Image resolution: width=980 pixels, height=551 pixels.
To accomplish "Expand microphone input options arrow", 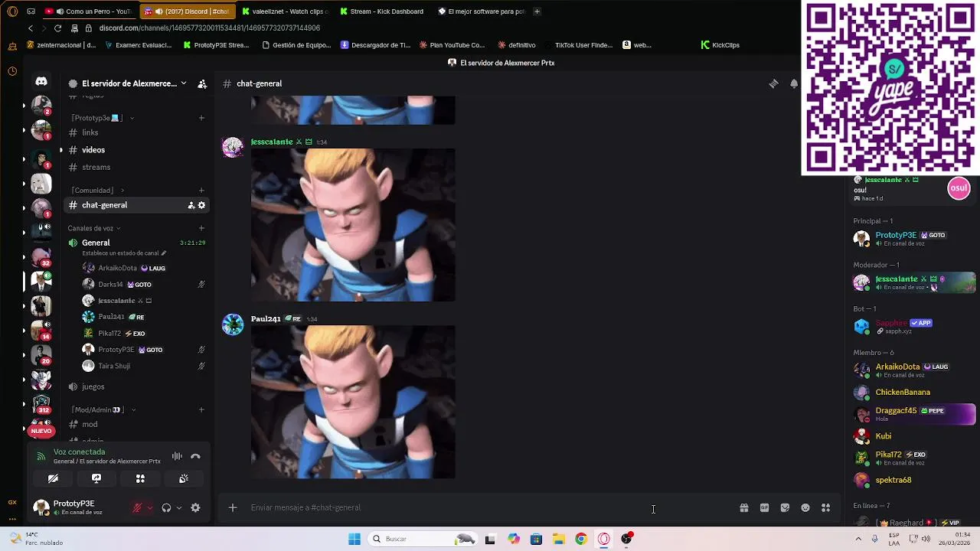I will (x=149, y=508).
